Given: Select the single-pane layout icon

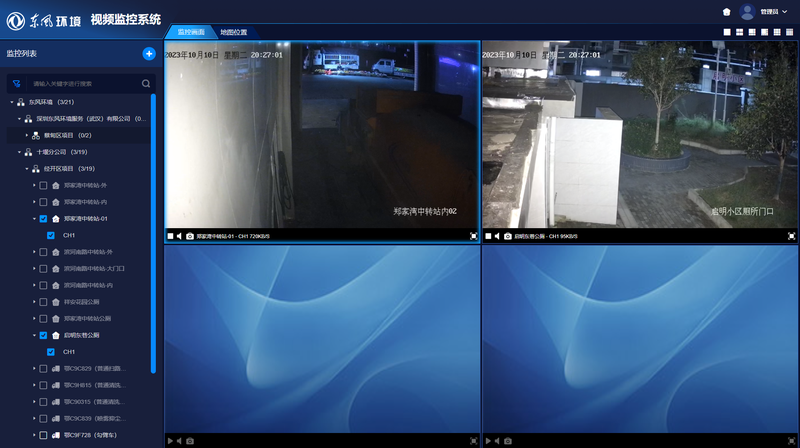Looking at the screenshot, I should (727, 32).
